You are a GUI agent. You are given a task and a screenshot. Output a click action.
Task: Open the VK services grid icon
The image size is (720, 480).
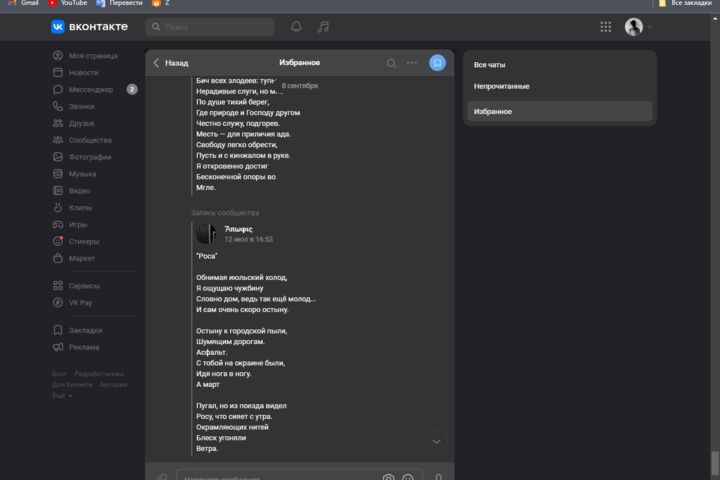606,27
